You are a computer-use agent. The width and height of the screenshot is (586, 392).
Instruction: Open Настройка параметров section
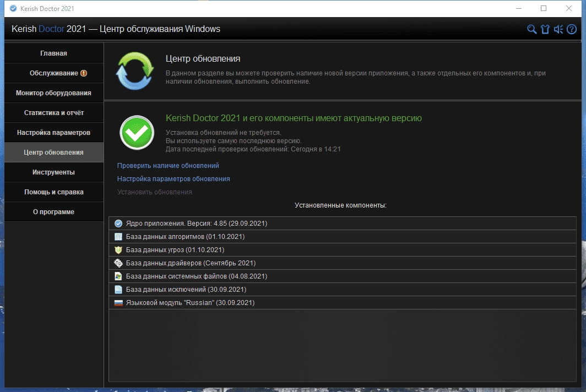54,132
